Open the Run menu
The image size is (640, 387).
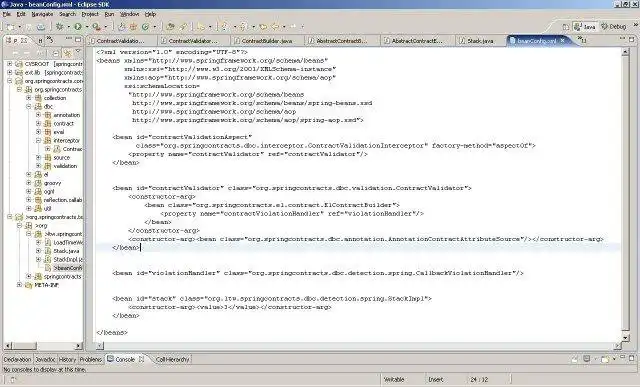[x=109, y=14]
